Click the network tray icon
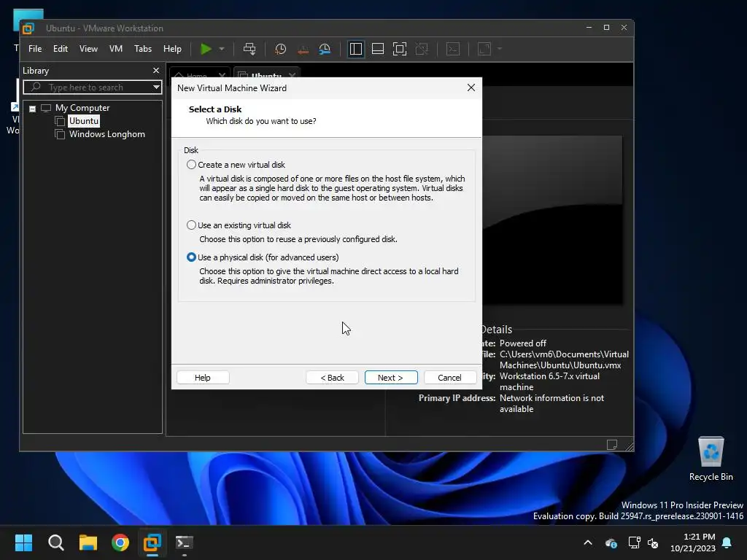The height and width of the screenshot is (560, 747). [x=634, y=542]
